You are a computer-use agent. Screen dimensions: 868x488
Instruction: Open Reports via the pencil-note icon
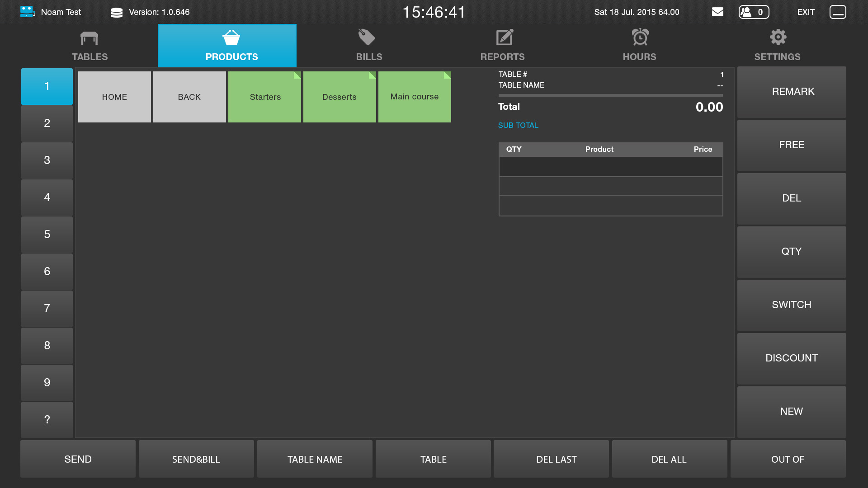504,38
